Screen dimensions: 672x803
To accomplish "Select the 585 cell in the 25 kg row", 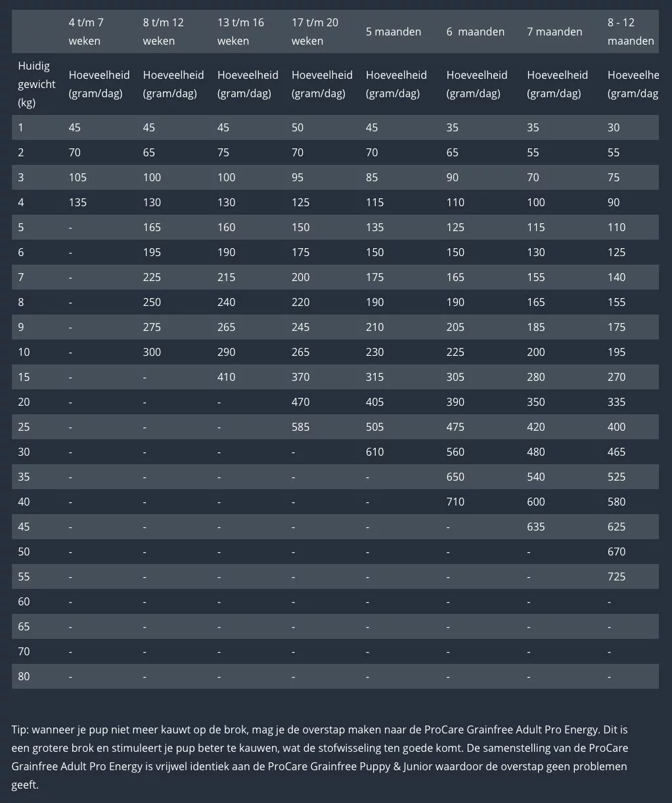I will click(300, 427).
